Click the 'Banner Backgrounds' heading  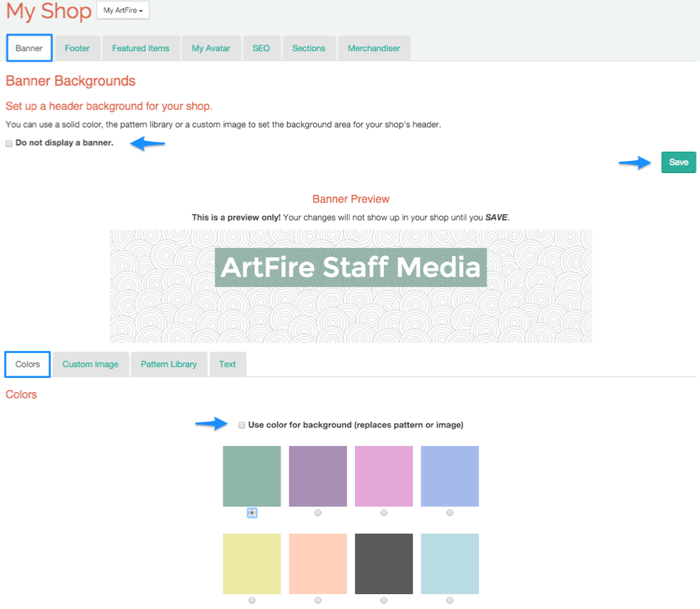pyautogui.click(x=71, y=81)
